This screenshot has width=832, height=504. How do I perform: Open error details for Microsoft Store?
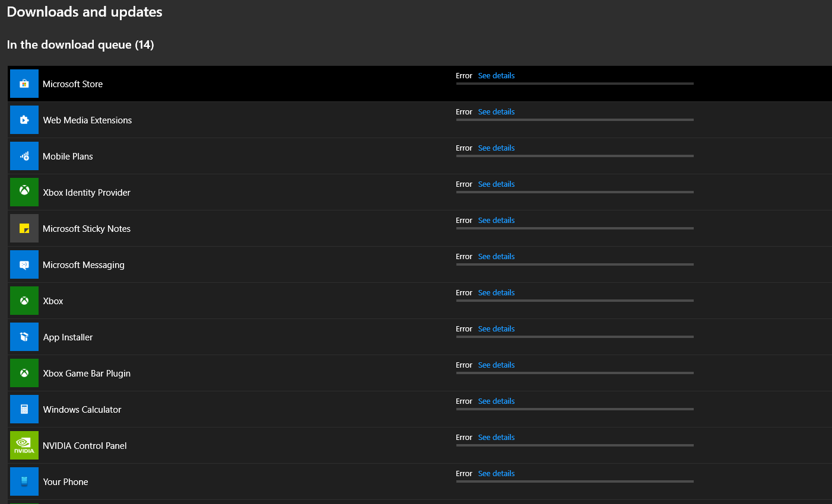[x=496, y=75]
